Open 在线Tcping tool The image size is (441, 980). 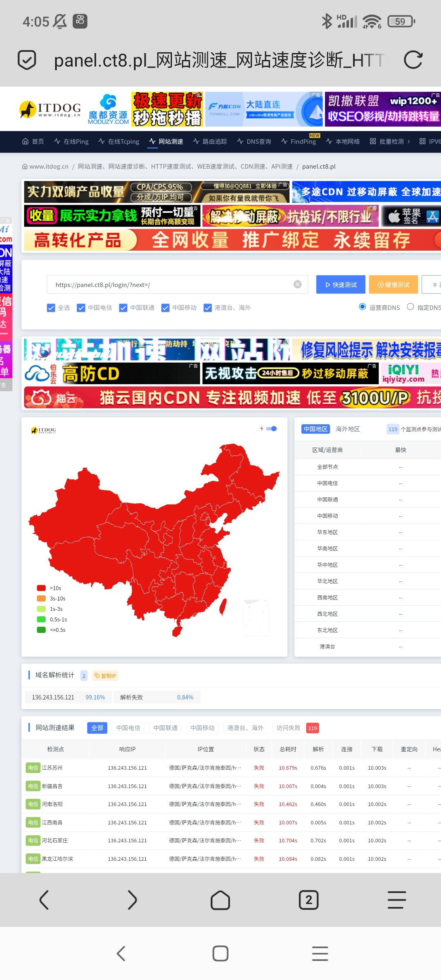click(119, 141)
